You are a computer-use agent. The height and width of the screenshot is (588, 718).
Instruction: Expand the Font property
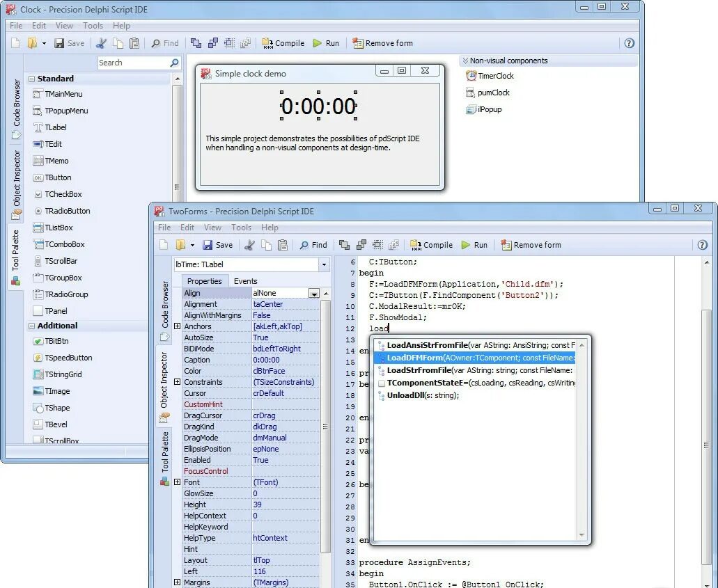177,482
